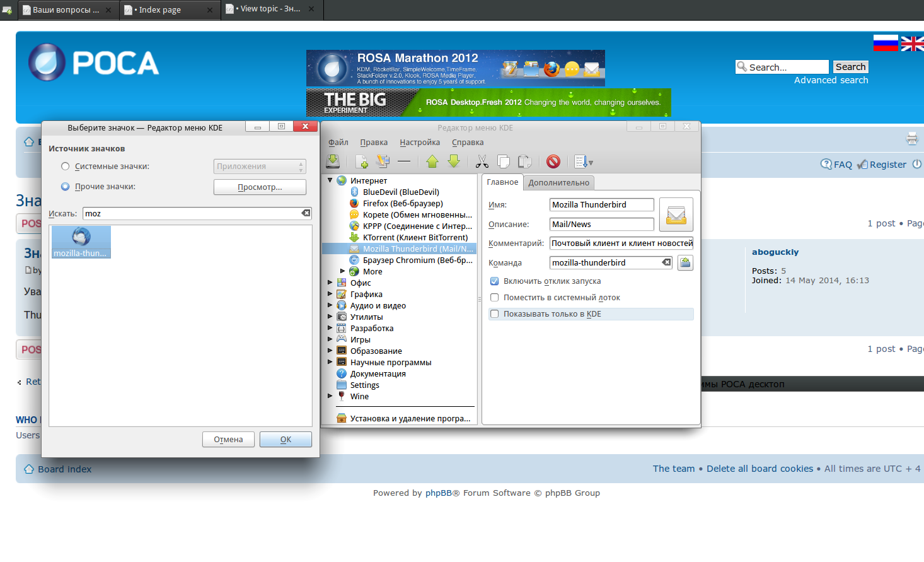Click the Russian flag language icon
Viewport: 924px width, 562px height.
(x=886, y=43)
